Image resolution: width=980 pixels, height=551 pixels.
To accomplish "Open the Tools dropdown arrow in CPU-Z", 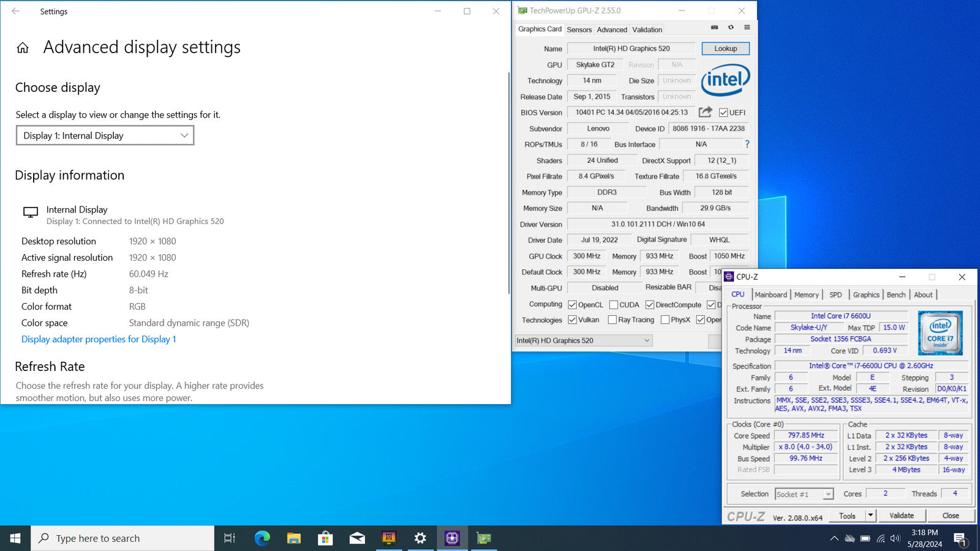I will click(870, 515).
